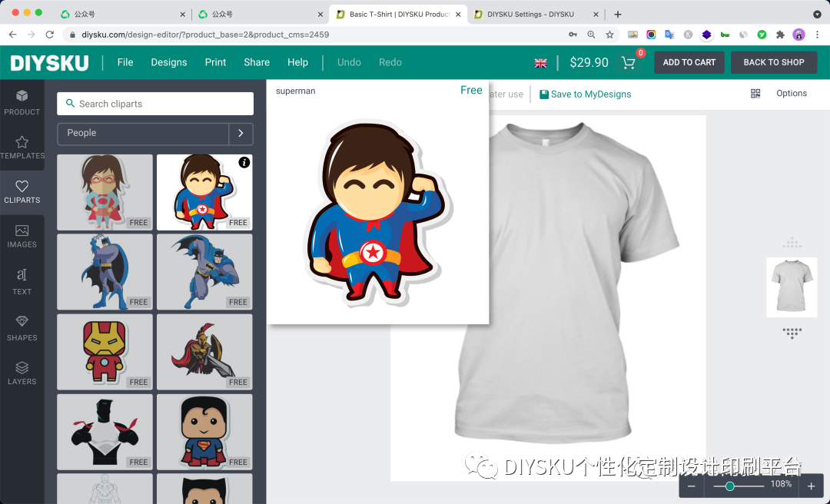Open the Templates panel
Viewport: 830px width, 504px height.
pos(22,148)
